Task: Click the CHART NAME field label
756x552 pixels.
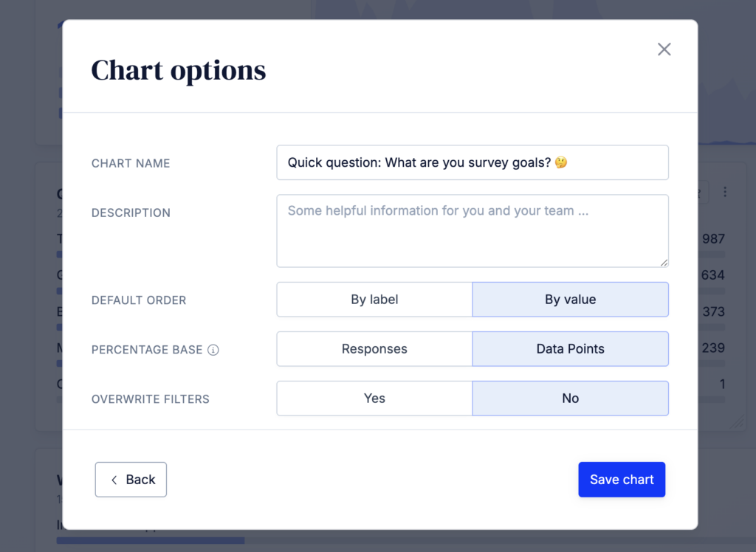Action: click(131, 163)
